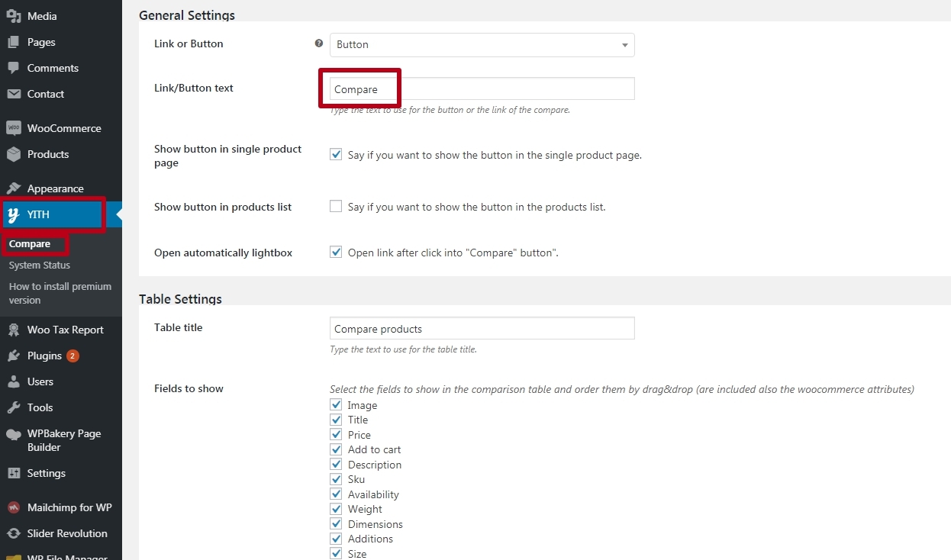
Task: Click the YITH logo icon
Action: [x=14, y=215]
